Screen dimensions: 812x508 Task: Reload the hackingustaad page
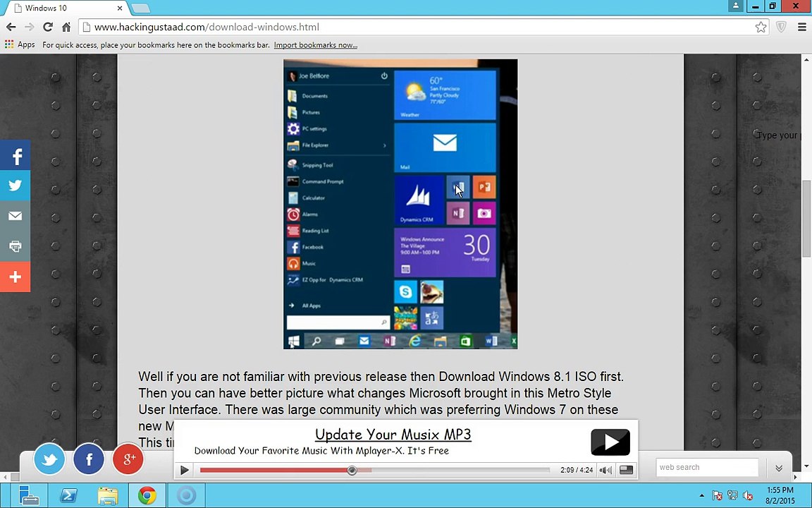pos(48,27)
